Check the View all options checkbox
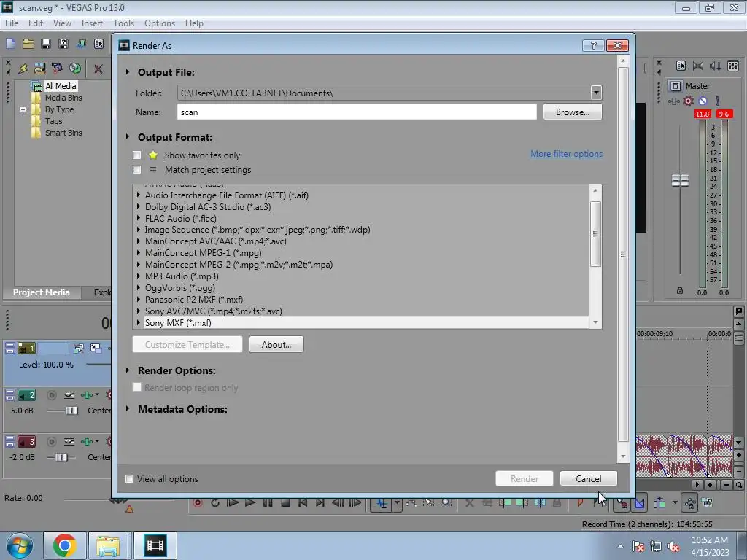Image resolution: width=747 pixels, height=560 pixels. (129, 478)
